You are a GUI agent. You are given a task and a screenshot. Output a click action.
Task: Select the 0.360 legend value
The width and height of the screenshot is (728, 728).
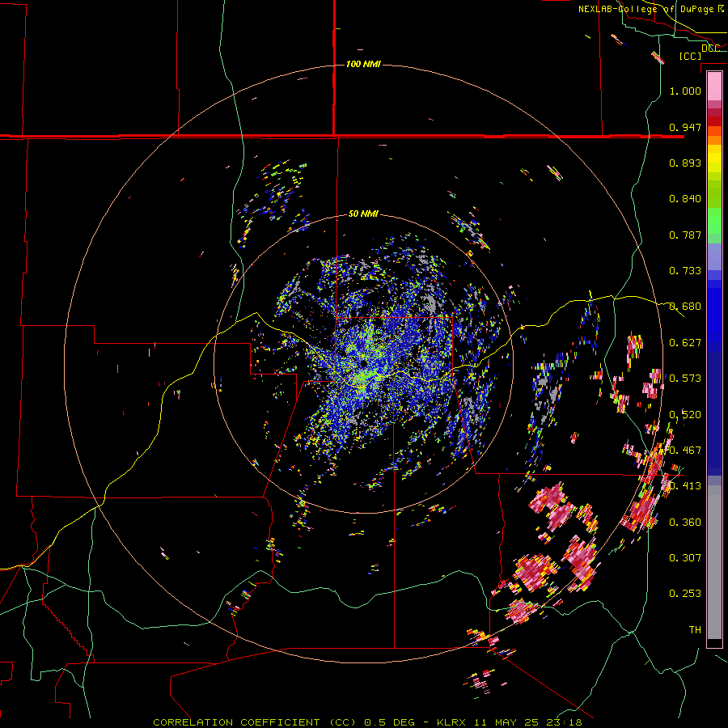pos(685,523)
